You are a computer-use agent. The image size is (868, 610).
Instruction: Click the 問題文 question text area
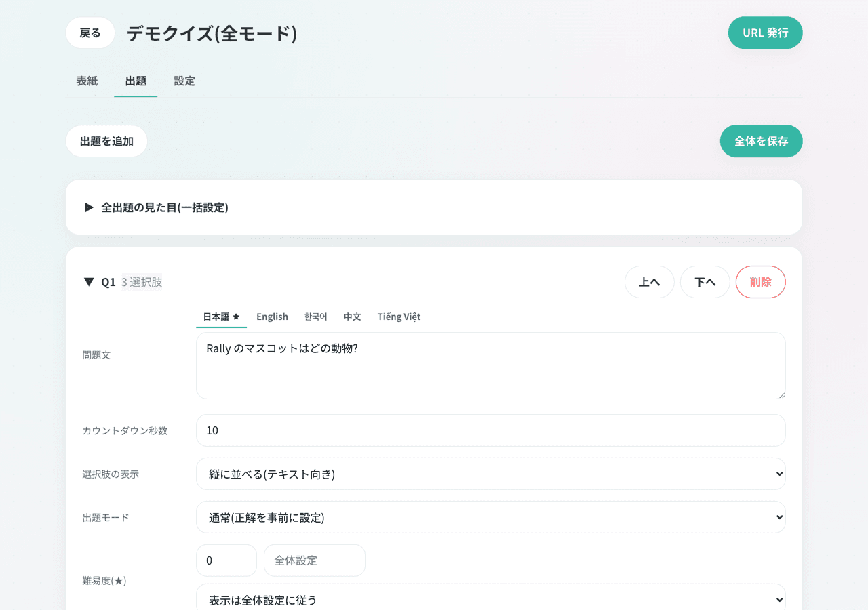point(491,365)
